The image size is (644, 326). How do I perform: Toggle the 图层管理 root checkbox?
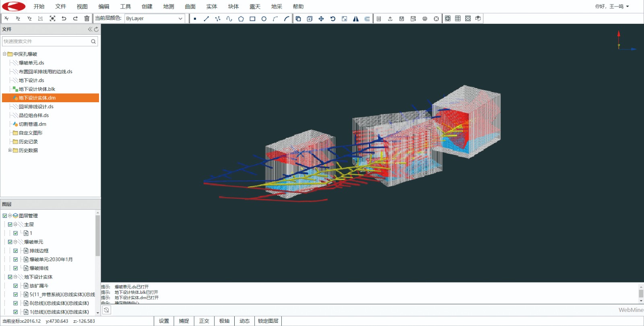5,216
